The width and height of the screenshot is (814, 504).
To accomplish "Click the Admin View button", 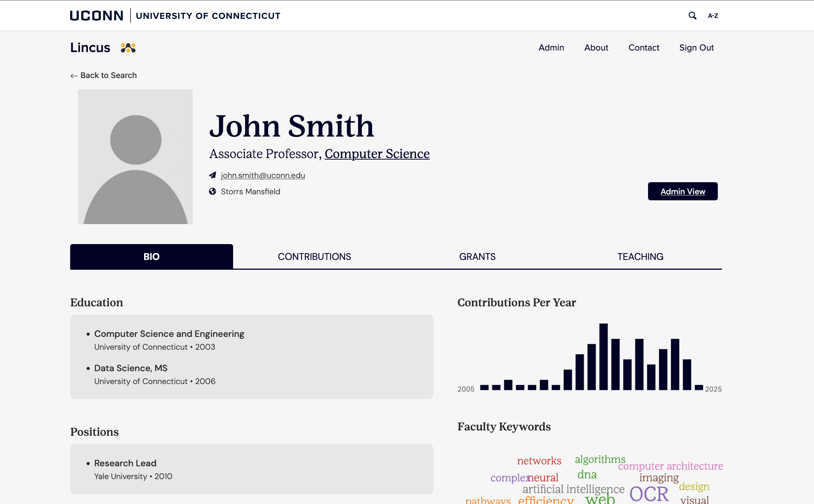I will coord(682,191).
